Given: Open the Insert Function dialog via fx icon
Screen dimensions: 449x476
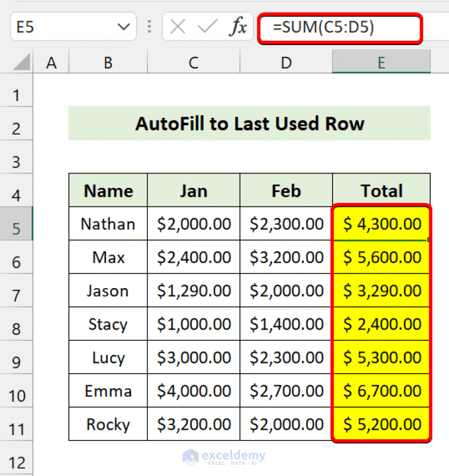Looking at the screenshot, I should (x=238, y=26).
